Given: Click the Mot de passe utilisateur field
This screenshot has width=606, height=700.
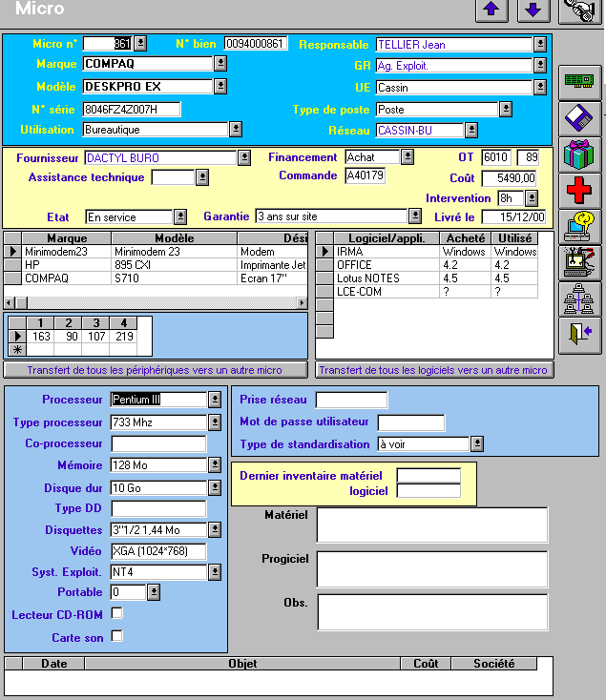Looking at the screenshot, I should pos(411,422).
